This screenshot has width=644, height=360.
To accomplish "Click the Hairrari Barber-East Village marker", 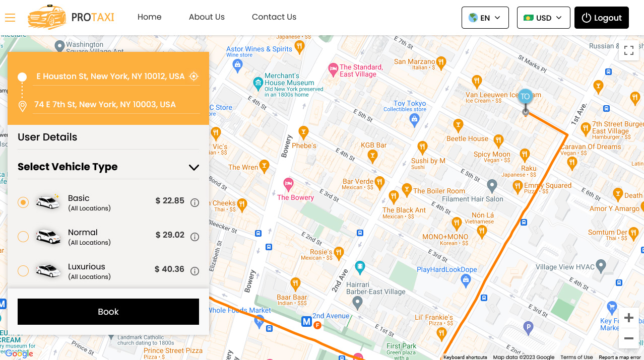I will point(357,302).
